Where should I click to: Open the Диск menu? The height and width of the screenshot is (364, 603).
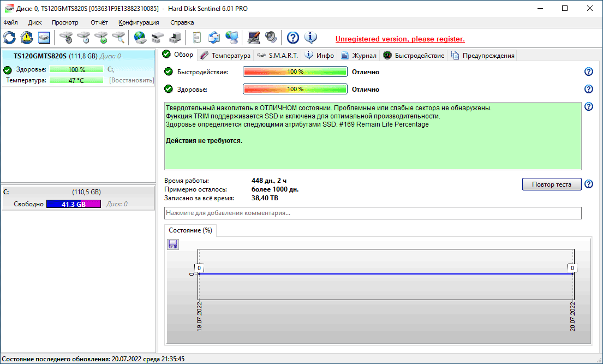coord(35,22)
